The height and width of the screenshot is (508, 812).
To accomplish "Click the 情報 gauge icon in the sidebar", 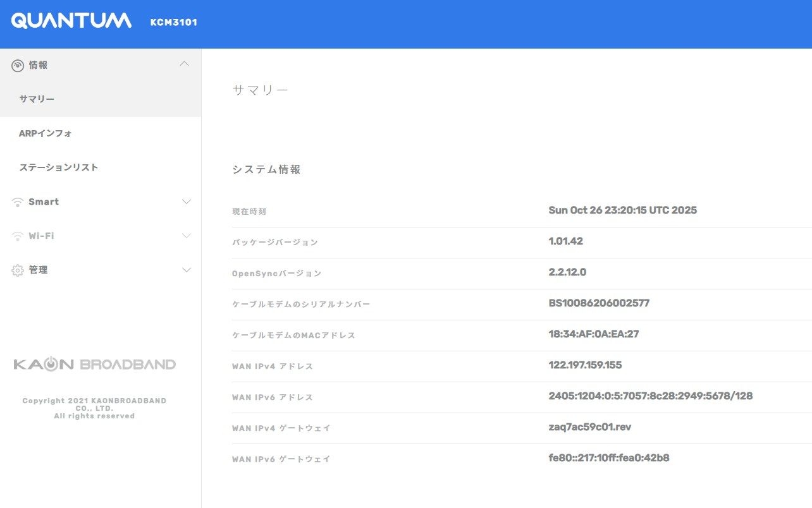I will (16, 64).
